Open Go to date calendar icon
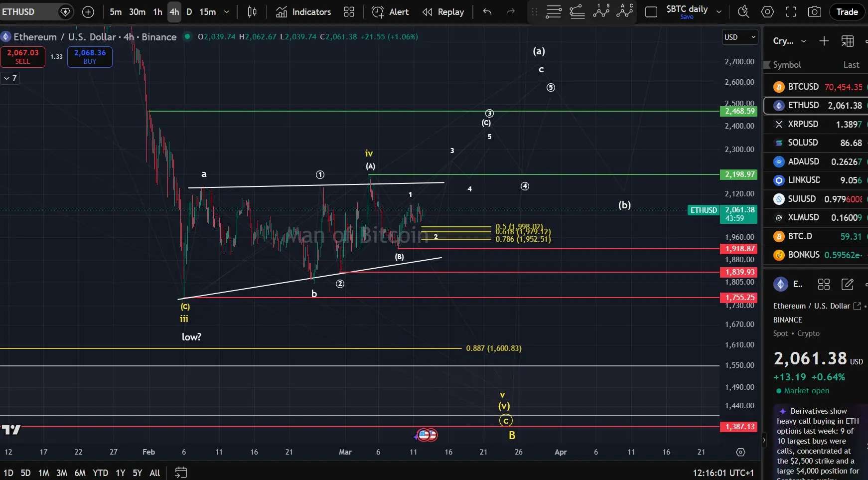 click(x=181, y=472)
